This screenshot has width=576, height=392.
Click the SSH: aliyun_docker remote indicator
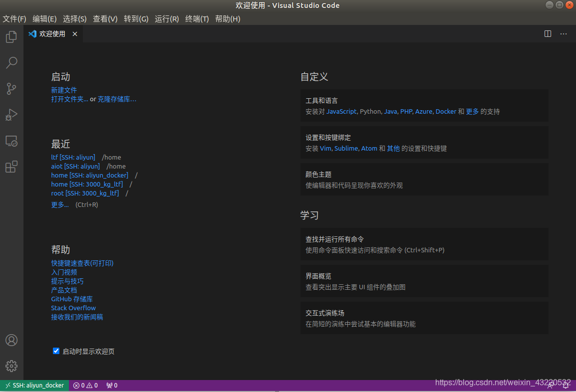click(x=34, y=386)
